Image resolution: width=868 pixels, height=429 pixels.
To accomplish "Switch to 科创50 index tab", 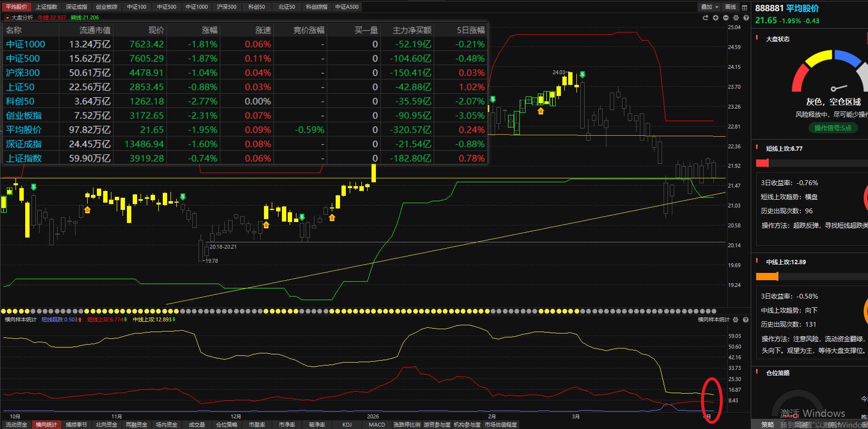I will tap(257, 7).
